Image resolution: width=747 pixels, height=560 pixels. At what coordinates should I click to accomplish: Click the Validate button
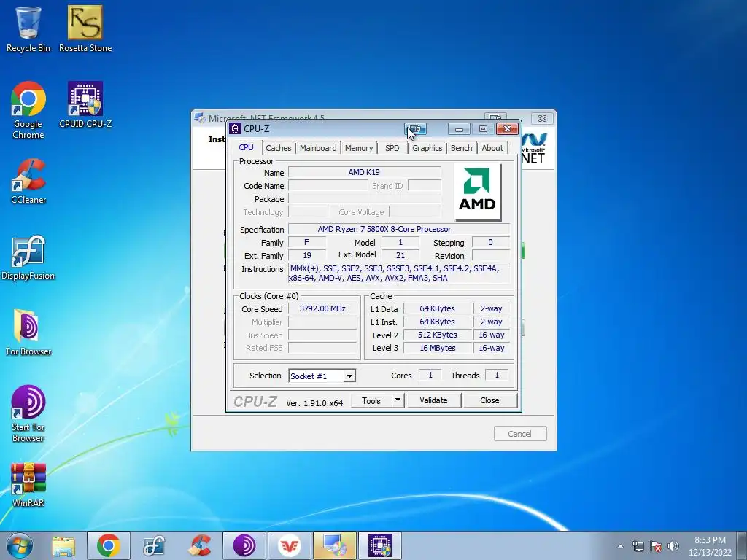(433, 400)
